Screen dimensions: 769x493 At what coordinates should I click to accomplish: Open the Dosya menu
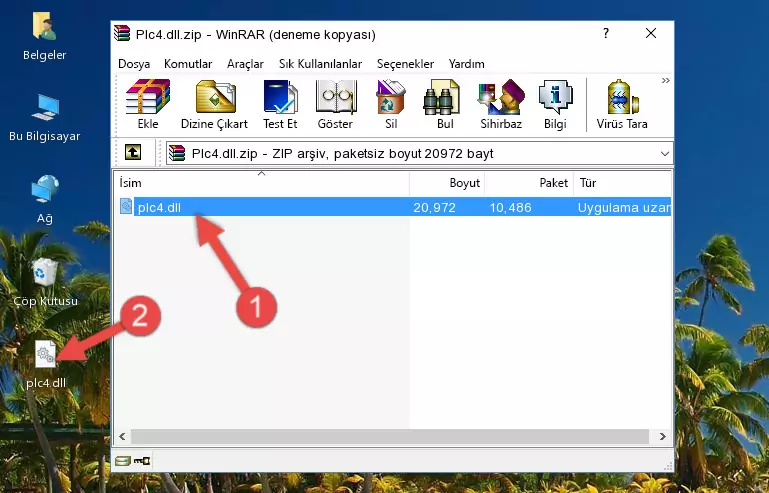pos(134,64)
